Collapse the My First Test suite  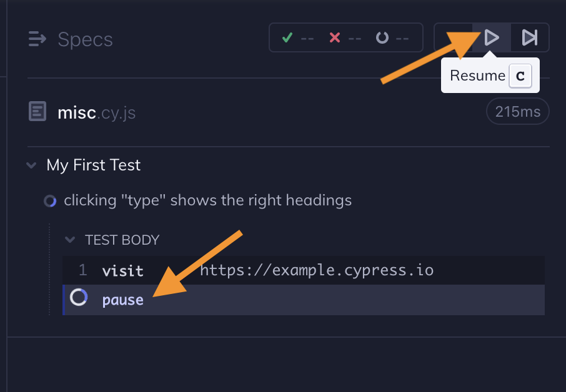31,165
